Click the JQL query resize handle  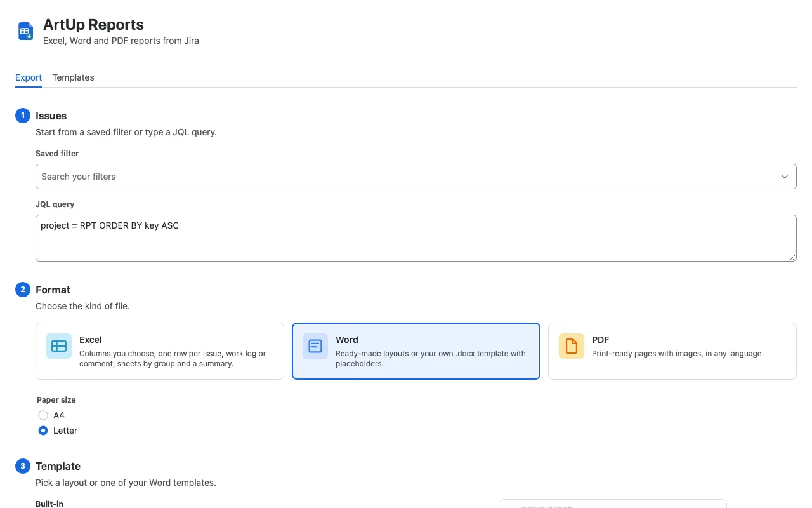(x=792, y=257)
